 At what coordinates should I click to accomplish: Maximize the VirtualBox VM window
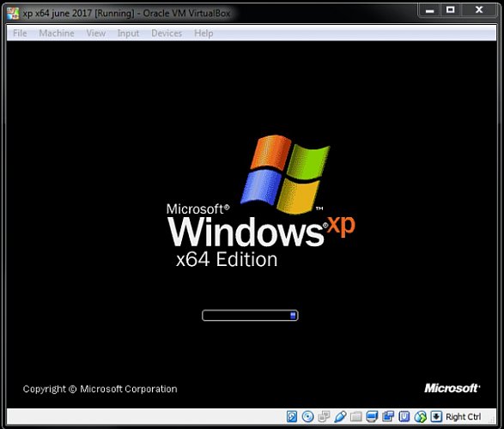(451, 10)
